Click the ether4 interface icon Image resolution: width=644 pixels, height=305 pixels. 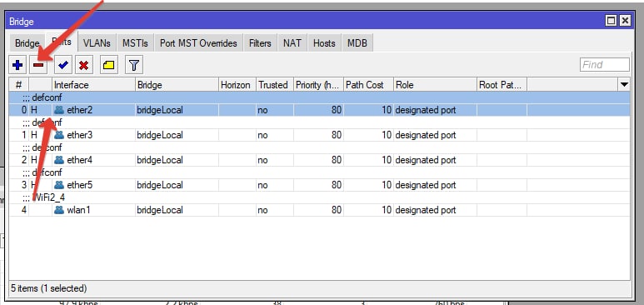coord(59,160)
